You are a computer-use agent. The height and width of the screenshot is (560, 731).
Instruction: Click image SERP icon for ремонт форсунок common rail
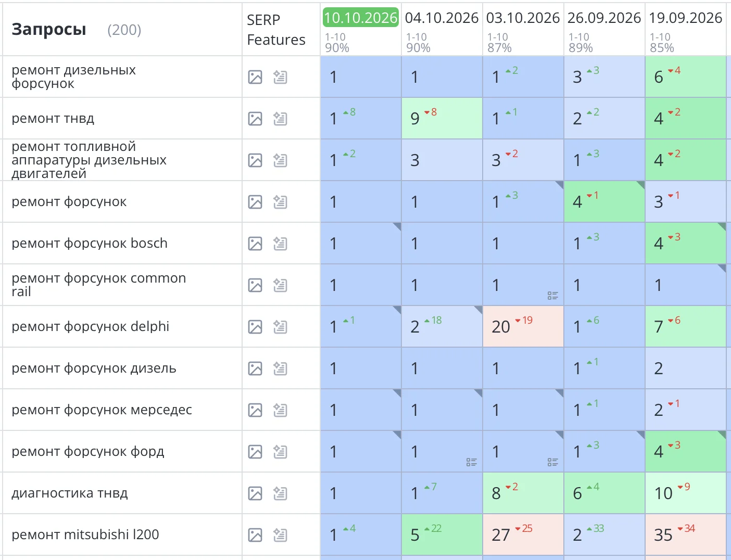pos(255,285)
